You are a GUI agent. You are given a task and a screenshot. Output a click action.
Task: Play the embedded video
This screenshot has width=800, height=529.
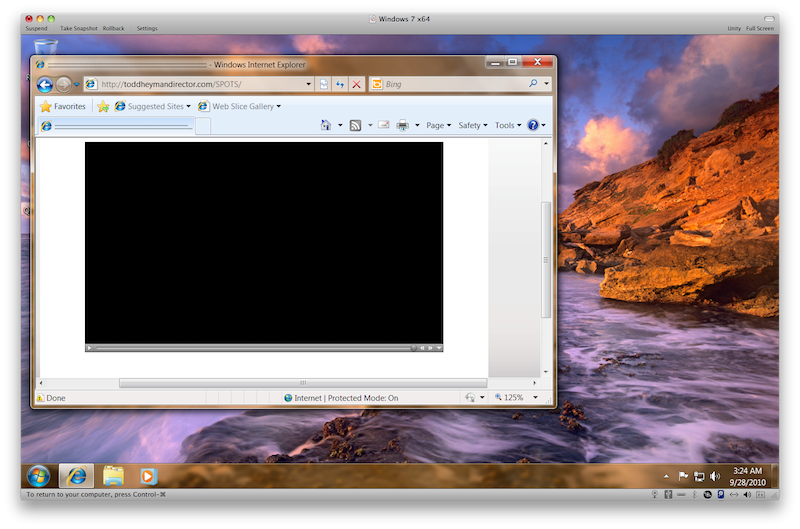[89, 348]
